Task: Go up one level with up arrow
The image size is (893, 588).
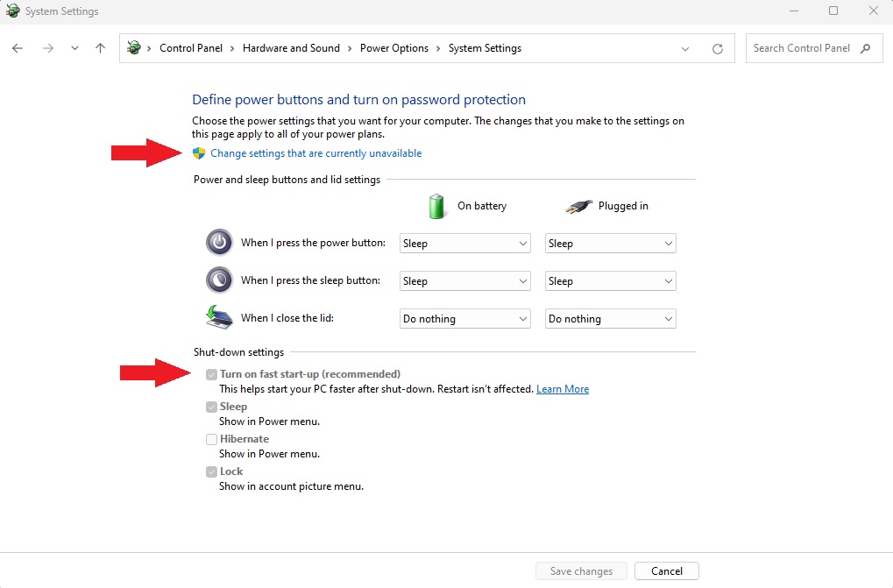Action: [x=100, y=48]
